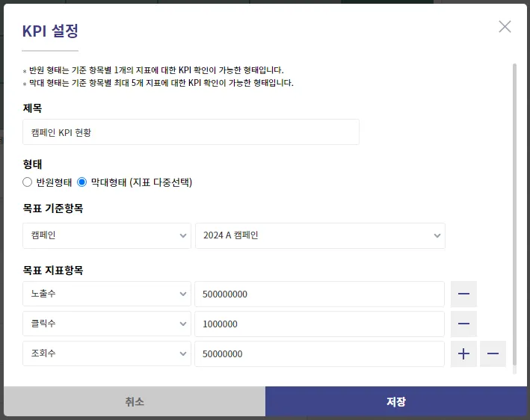Open the 클릭수 indicator dropdown

coord(107,324)
